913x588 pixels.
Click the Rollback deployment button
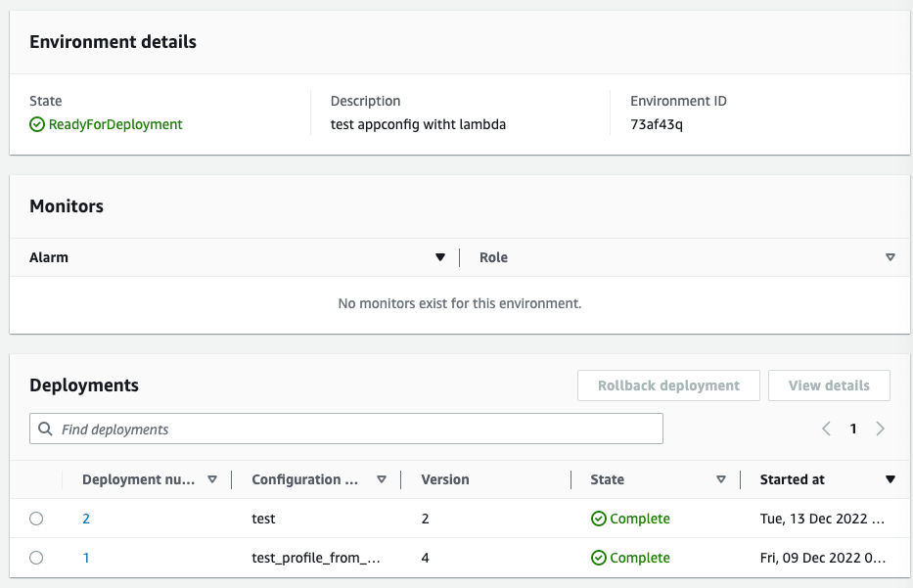point(668,384)
